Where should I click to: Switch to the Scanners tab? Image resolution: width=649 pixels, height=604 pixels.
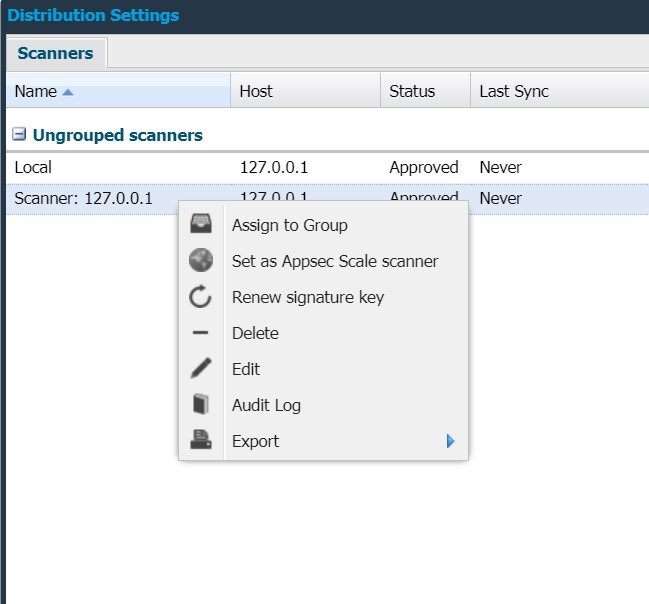pos(56,53)
